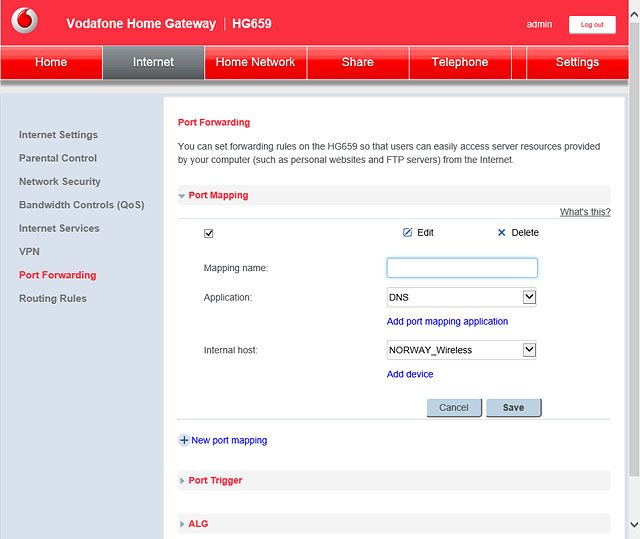Click the Delete X icon

pyautogui.click(x=502, y=233)
